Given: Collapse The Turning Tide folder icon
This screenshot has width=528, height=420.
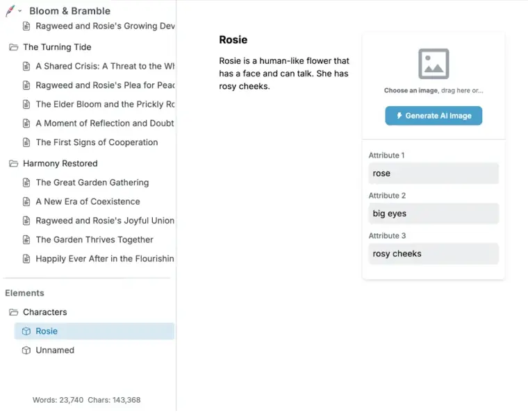Looking at the screenshot, I should coord(13,47).
